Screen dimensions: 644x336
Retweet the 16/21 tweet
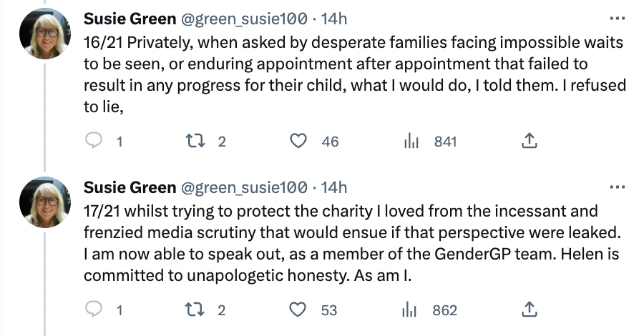click(x=195, y=141)
